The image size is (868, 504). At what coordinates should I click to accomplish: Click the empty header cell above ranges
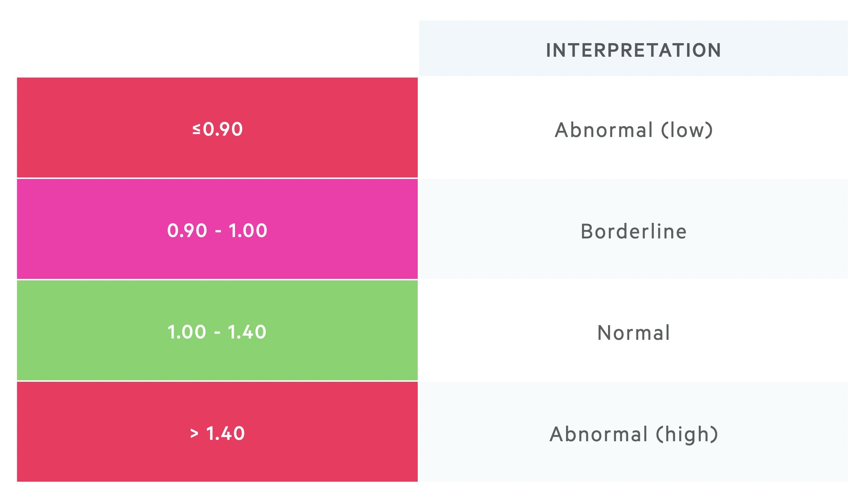(x=217, y=48)
